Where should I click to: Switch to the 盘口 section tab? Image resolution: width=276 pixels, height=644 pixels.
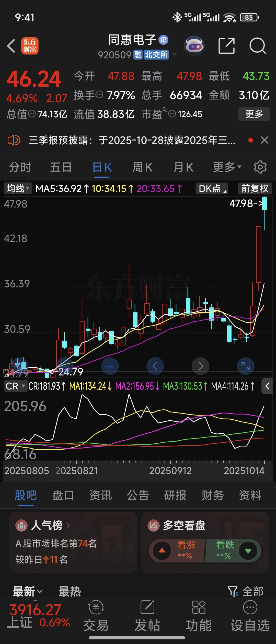pos(63,496)
